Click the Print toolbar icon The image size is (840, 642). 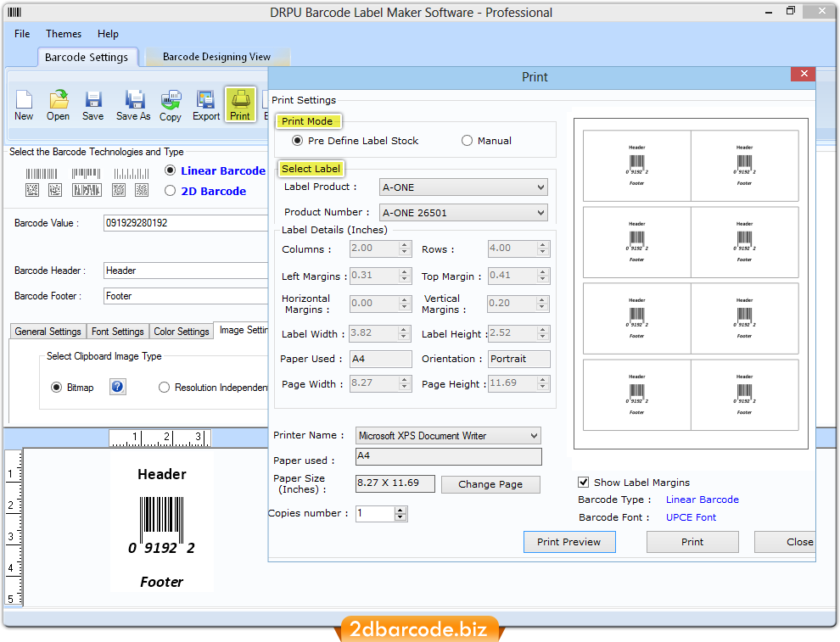[240, 104]
